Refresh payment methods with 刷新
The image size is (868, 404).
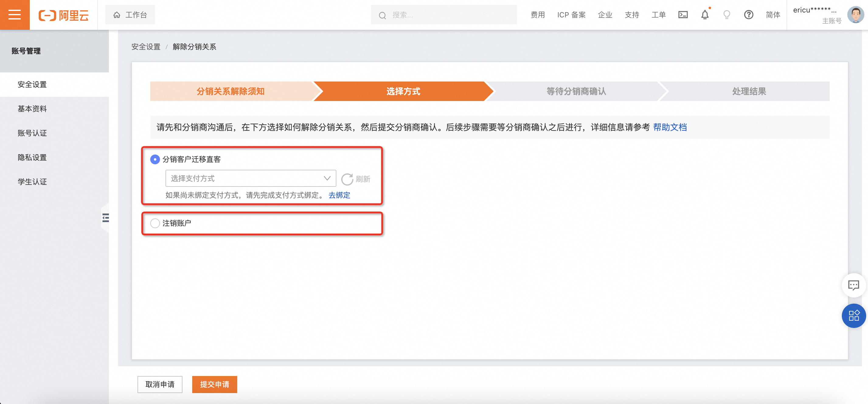[x=356, y=179]
